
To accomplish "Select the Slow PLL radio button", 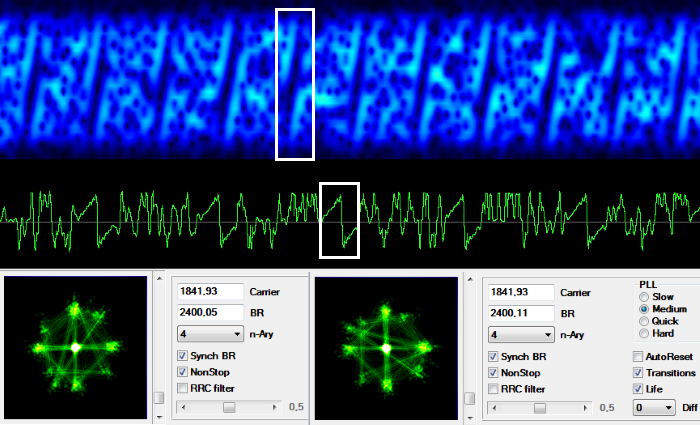I will coord(644,297).
